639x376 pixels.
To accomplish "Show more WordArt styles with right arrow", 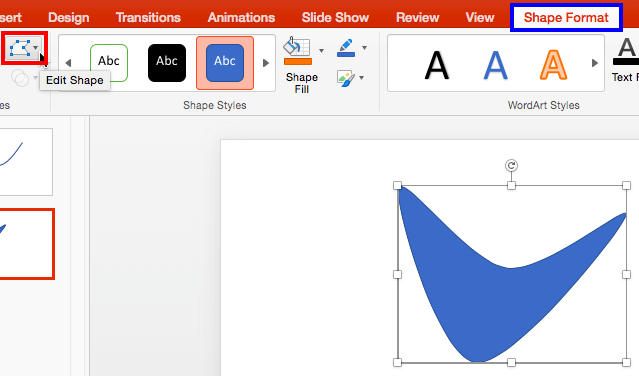I will pyautogui.click(x=595, y=63).
